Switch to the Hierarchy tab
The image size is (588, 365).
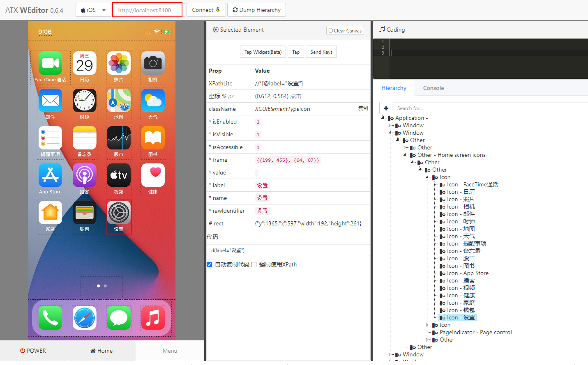[394, 88]
